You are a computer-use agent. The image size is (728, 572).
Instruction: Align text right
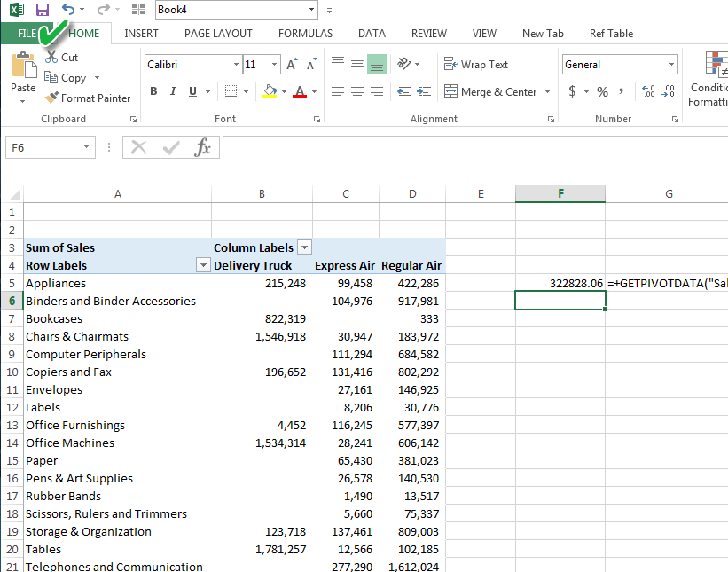pos(377,91)
